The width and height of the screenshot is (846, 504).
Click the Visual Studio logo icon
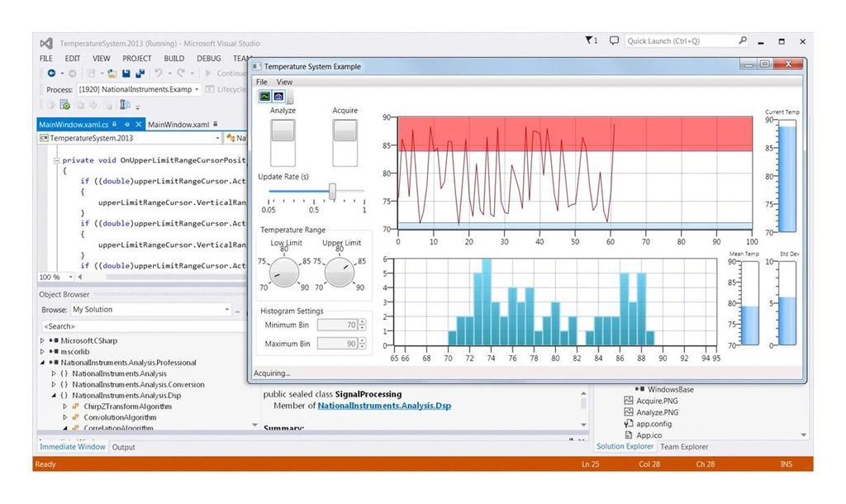(x=46, y=43)
